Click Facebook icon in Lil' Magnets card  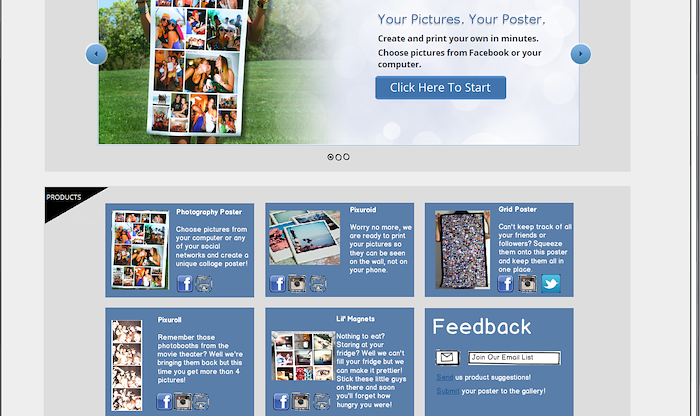[x=281, y=401]
